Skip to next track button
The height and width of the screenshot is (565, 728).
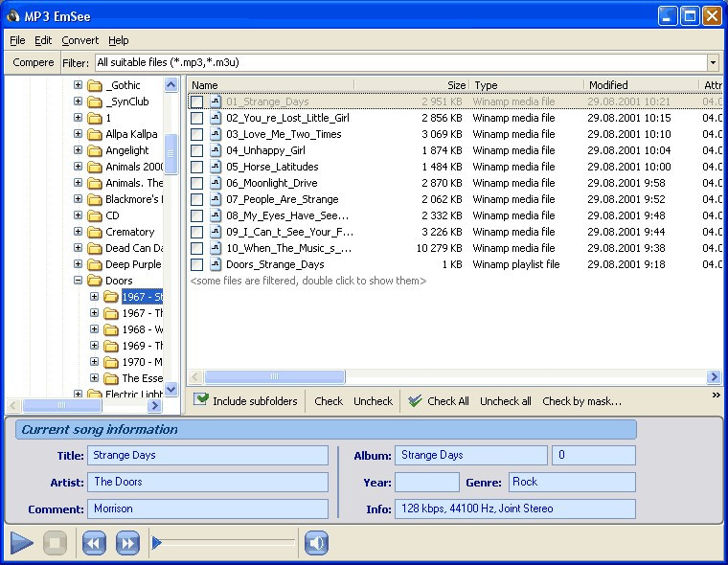pyautogui.click(x=127, y=543)
